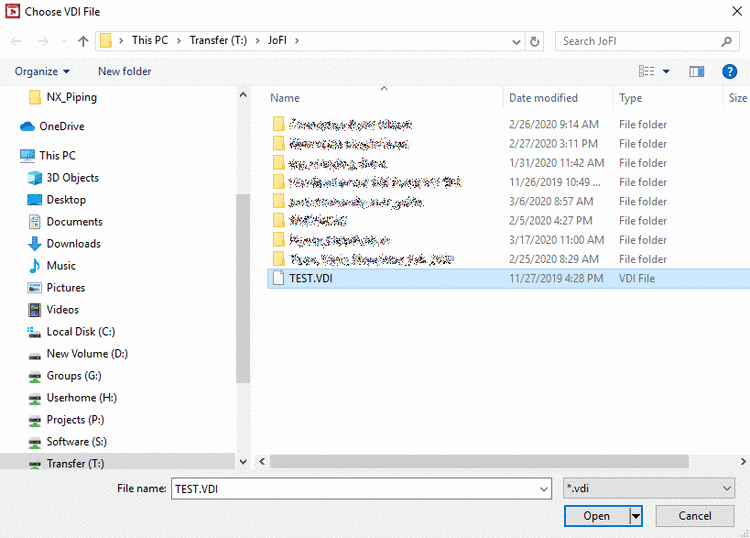The height and width of the screenshot is (538, 750).
Task: Click the file list horizontal scrollbar thumb
Action: pos(479,461)
